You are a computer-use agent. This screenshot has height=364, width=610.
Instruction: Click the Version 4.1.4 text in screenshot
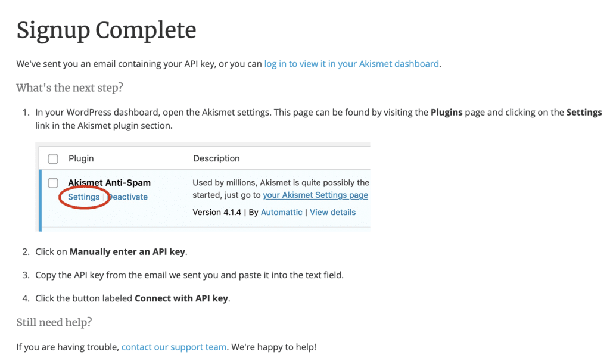click(217, 212)
